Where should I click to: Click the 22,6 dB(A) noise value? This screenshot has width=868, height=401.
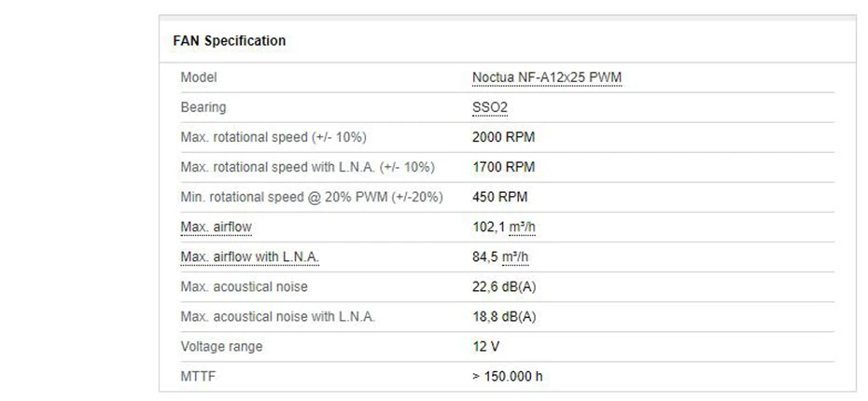[504, 287]
